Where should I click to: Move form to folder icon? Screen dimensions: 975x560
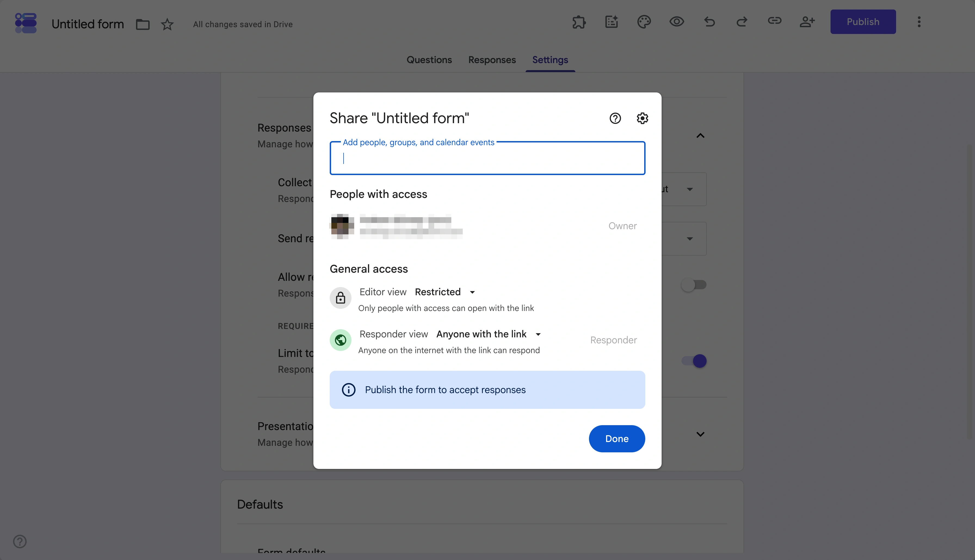[x=143, y=24]
